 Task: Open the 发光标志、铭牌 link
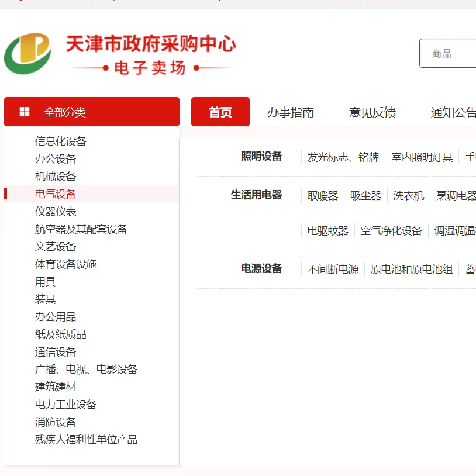pos(343,157)
